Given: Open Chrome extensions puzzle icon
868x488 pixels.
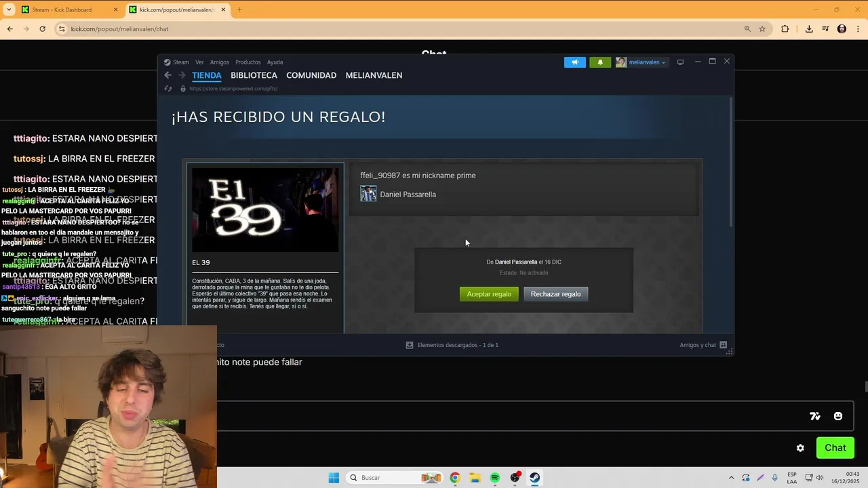Looking at the screenshot, I should coord(785,29).
